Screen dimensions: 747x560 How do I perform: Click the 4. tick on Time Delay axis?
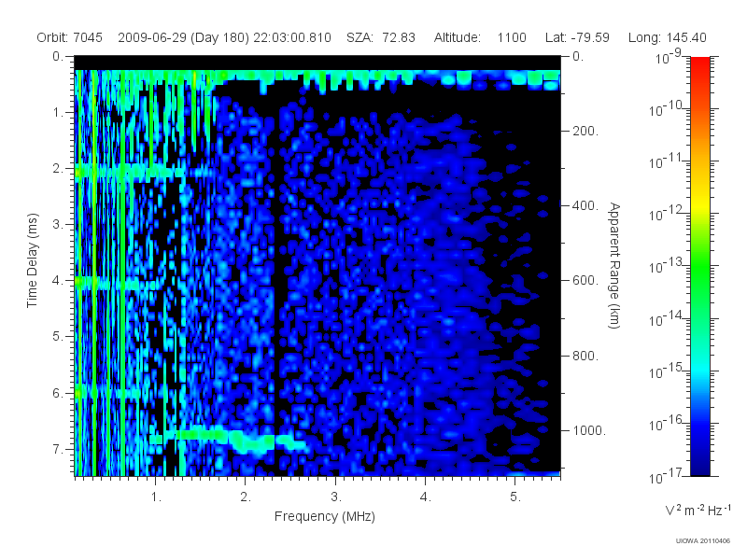pyautogui.click(x=58, y=281)
